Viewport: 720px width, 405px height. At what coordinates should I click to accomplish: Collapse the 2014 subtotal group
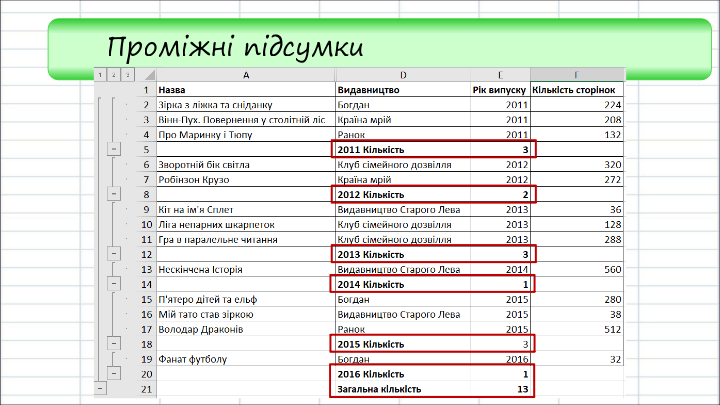click(x=113, y=284)
